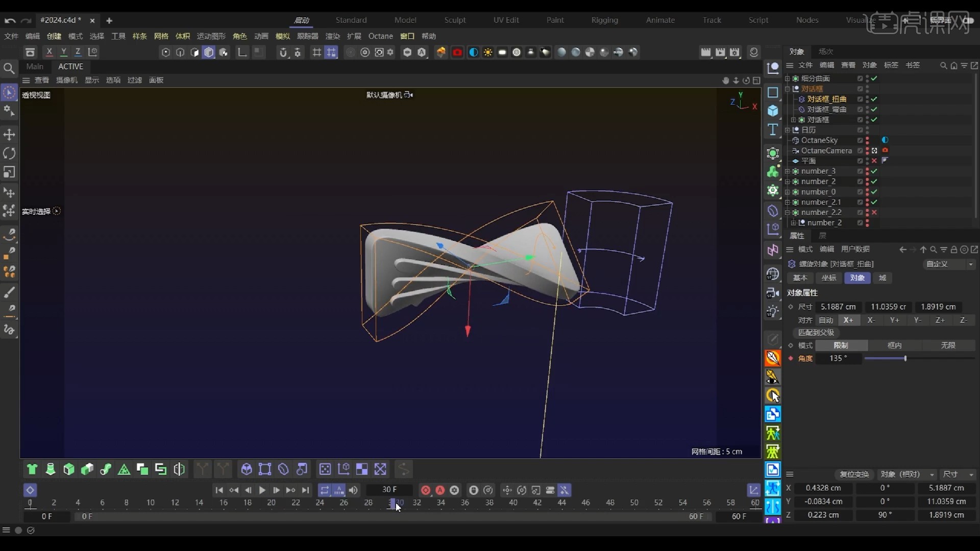Click the Record active objects keyframe button
Viewport: 980px width, 551px height.
point(426,490)
